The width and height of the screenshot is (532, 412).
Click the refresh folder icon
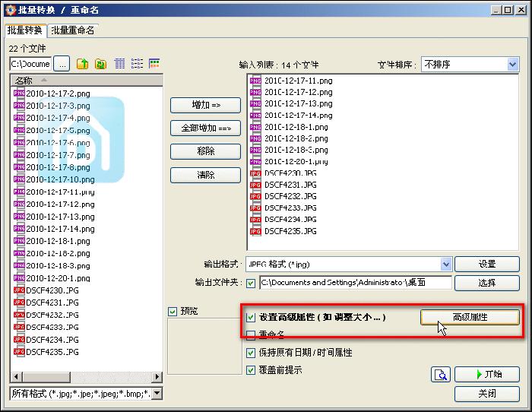pyautogui.click(x=100, y=63)
